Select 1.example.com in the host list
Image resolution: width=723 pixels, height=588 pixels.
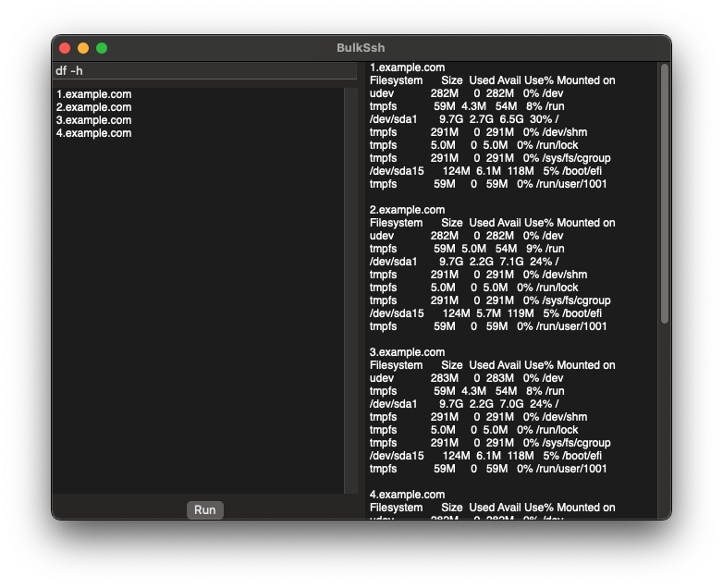(x=94, y=94)
